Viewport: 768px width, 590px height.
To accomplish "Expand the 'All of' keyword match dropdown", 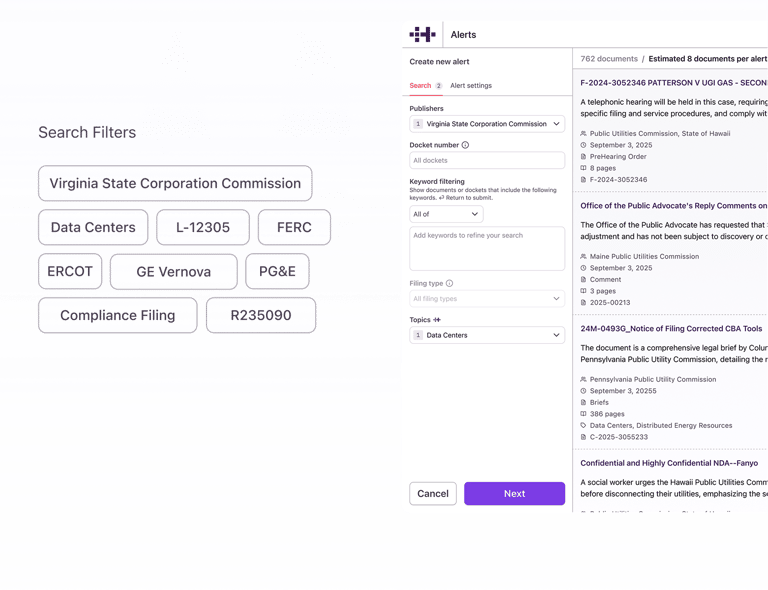I will pyautogui.click(x=446, y=214).
